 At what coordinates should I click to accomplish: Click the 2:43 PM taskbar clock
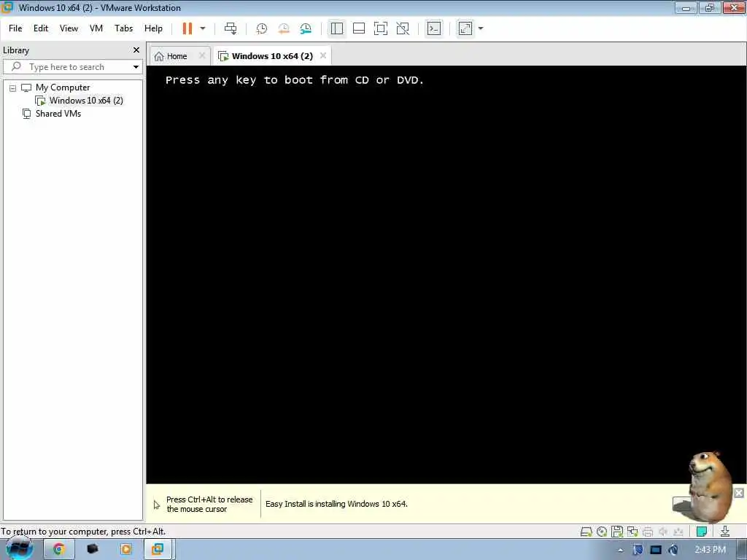click(x=710, y=550)
